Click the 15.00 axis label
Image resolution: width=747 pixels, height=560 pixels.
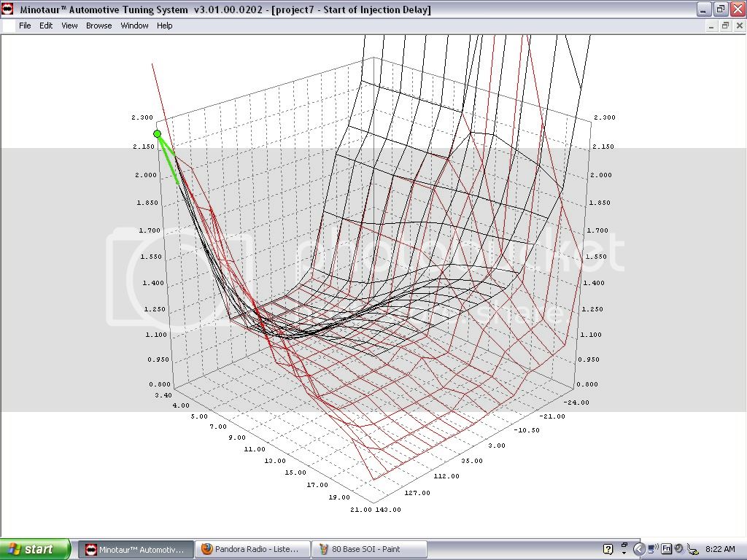[295, 472]
